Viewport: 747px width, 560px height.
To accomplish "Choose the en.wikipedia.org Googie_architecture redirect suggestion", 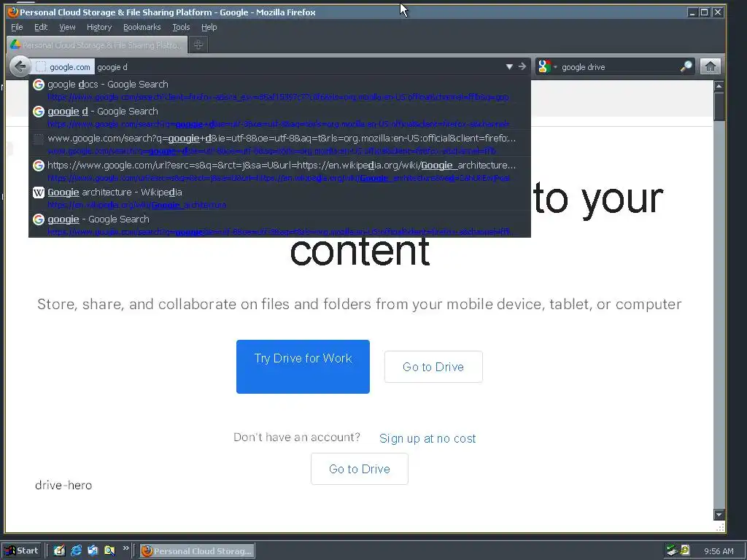I will (x=279, y=171).
